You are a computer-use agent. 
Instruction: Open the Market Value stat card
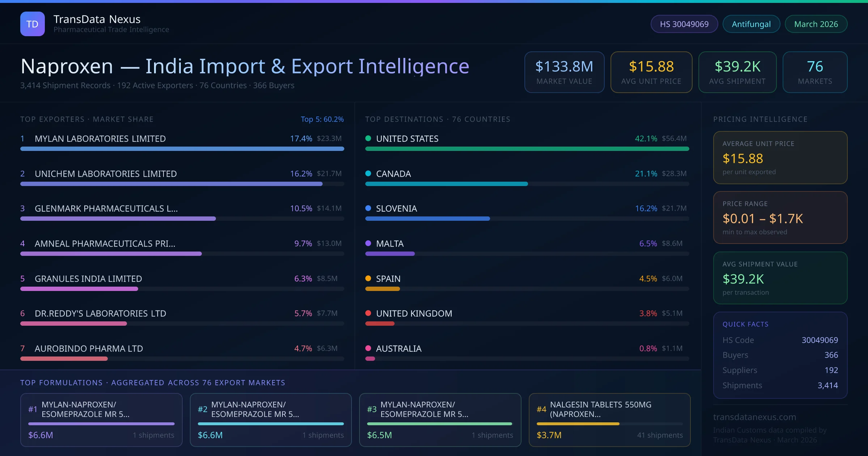click(564, 72)
